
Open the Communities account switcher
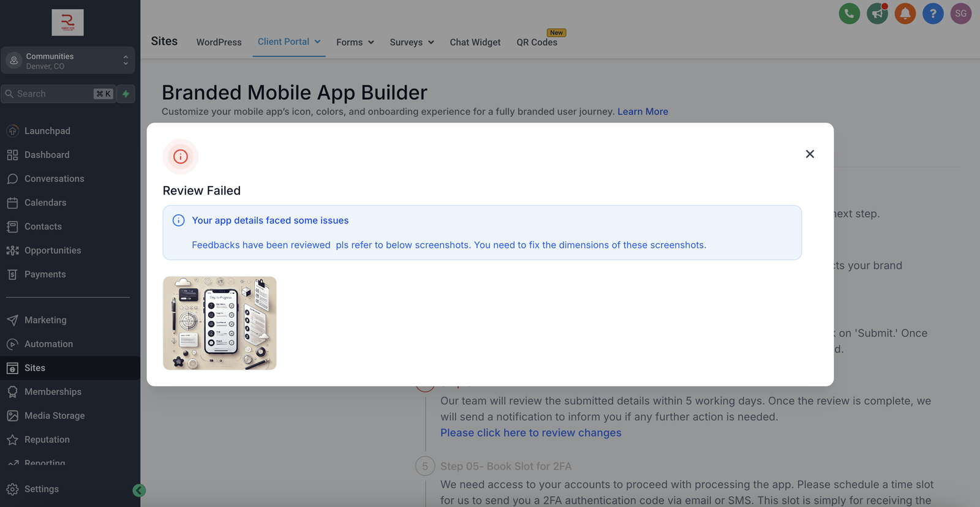[x=67, y=61]
